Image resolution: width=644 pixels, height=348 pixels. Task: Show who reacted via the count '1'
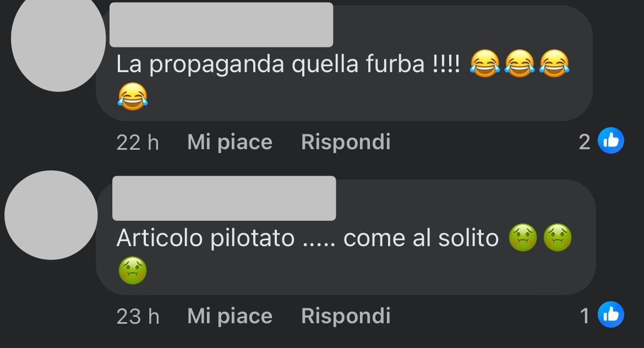pyautogui.click(x=585, y=317)
